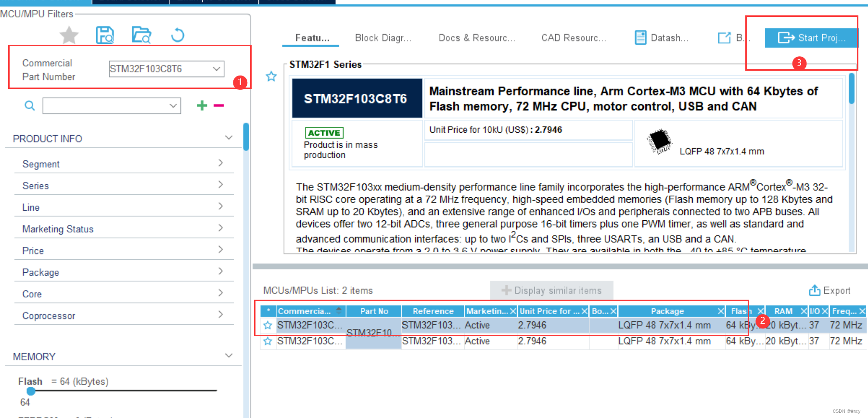The height and width of the screenshot is (418, 868).
Task: Click the Reference column header
Action: point(433,311)
